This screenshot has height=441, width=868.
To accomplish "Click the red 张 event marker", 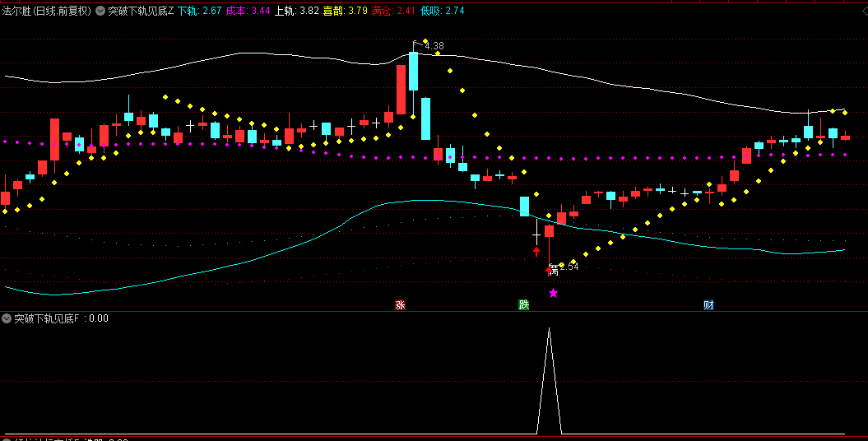I will click(x=400, y=304).
